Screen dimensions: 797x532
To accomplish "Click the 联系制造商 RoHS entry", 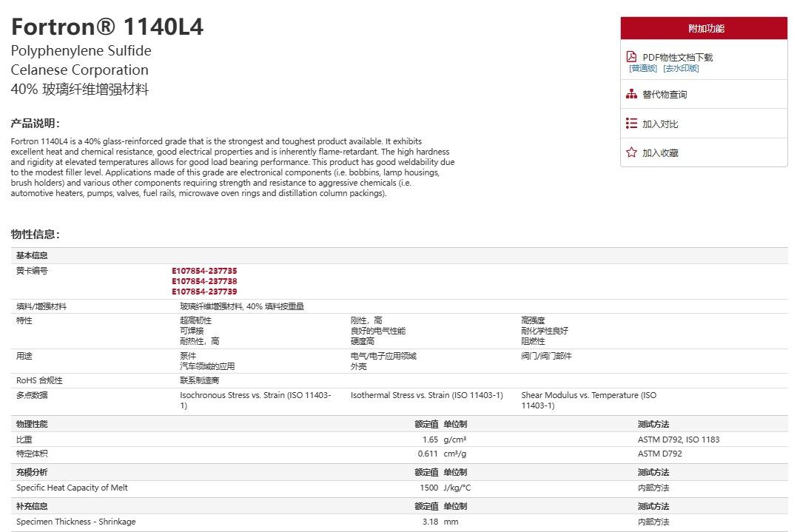I will pos(199,380).
